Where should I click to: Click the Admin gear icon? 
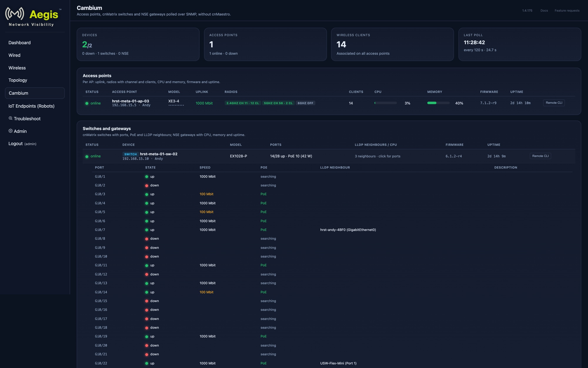pyautogui.click(x=11, y=131)
